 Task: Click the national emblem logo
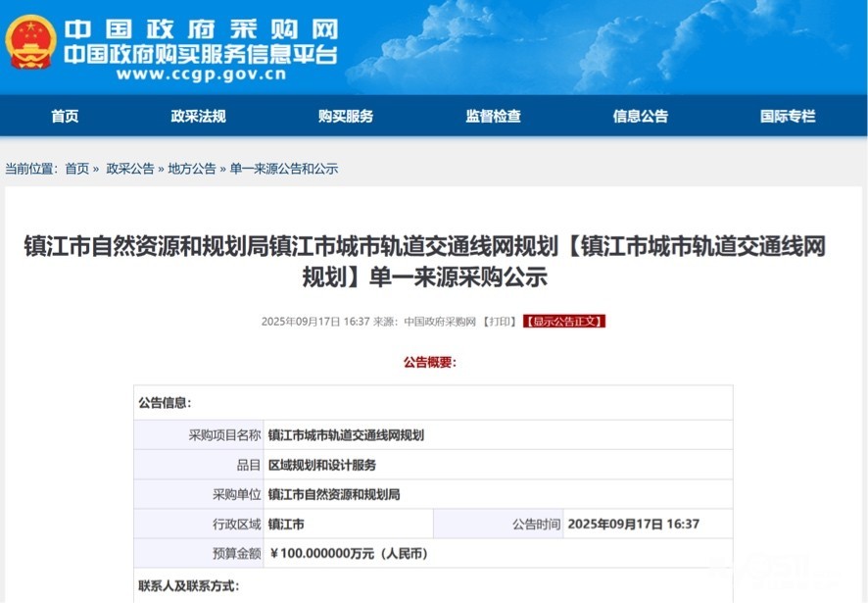31,41
